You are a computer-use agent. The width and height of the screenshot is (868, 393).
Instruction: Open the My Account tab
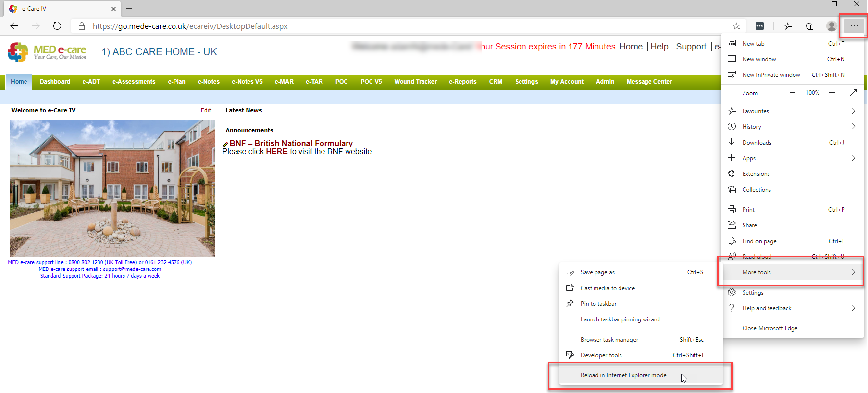(x=567, y=82)
